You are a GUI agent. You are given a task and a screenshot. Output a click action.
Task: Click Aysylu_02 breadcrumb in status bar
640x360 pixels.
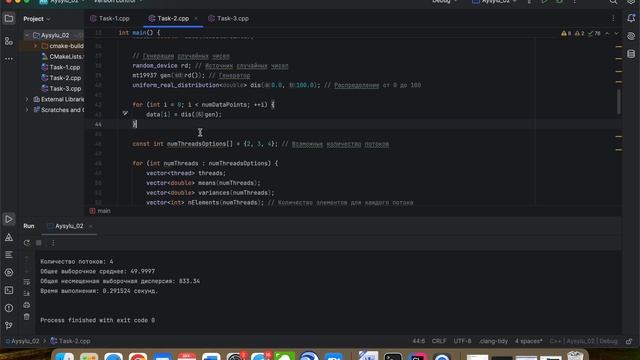(x=22, y=341)
